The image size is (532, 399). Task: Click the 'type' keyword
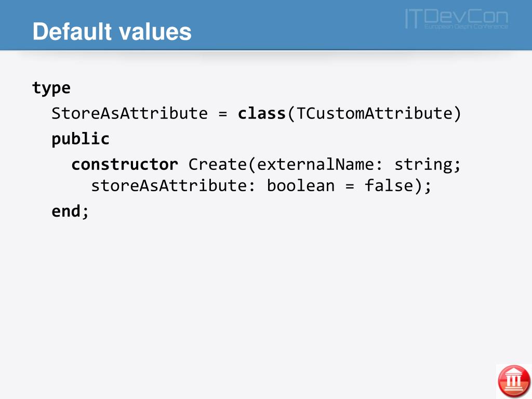tap(51, 88)
